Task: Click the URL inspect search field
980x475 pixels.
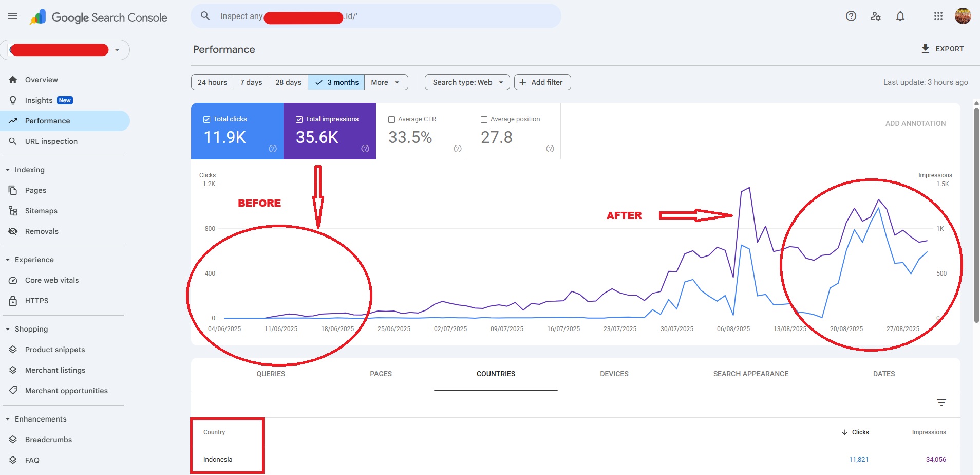Action: [x=375, y=16]
